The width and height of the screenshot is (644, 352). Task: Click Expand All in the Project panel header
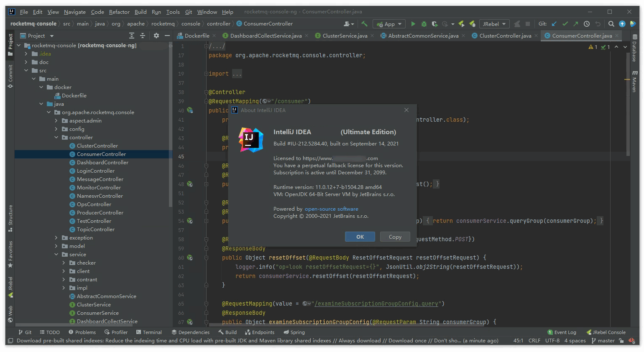click(132, 36)
